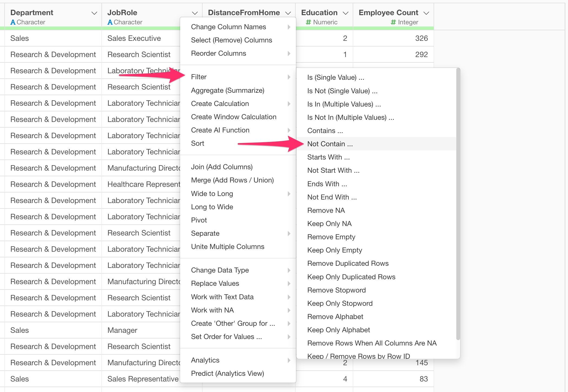Click the Integer hash icon under Employee Count
Viewport: 568px width, 392px height.
coord(393,22)
